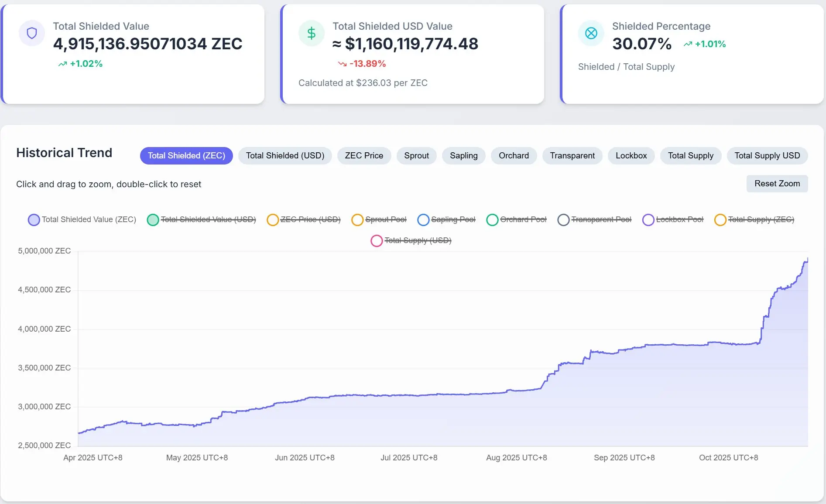Click the upward trend arrow beside +1.02%

[x=63, y=64]
